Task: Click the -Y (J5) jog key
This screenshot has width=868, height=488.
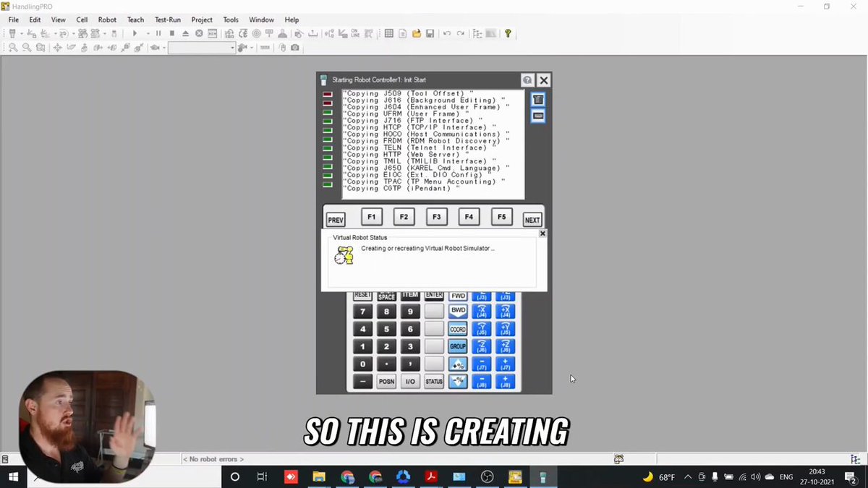Action: coord(482,329)
